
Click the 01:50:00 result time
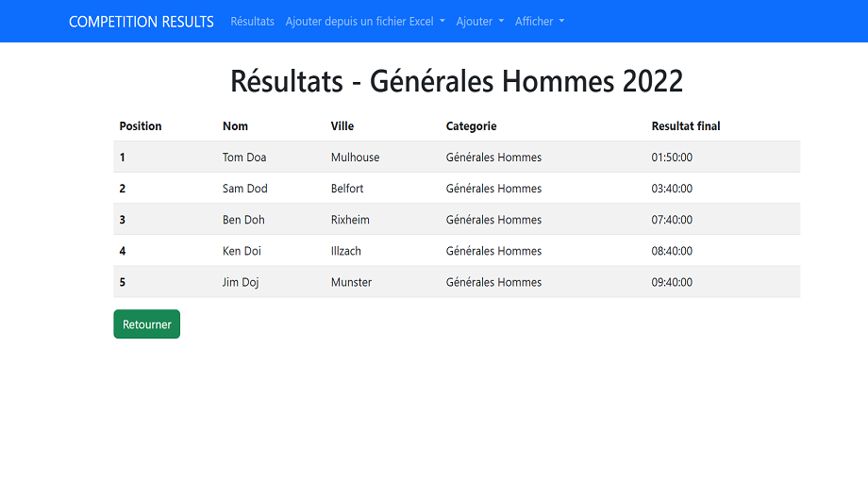click(672, 158)
